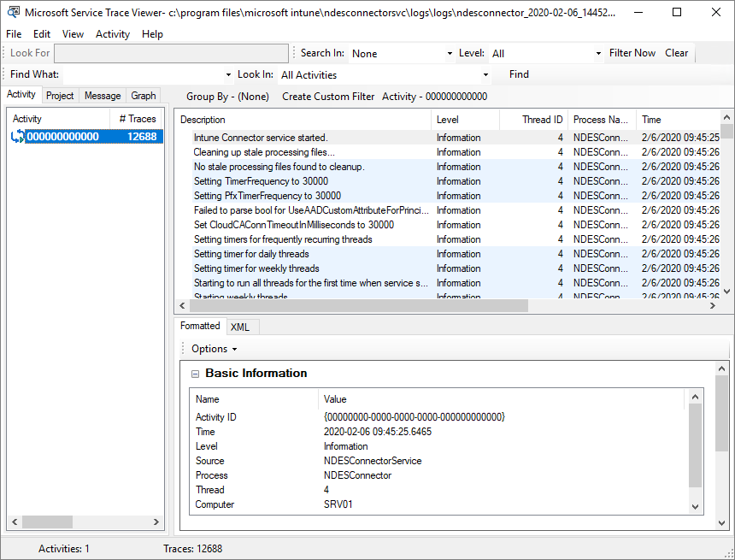Screen dimensions: 735x560
Task: Switch to the Message tab
Action: tap(103, 96)
